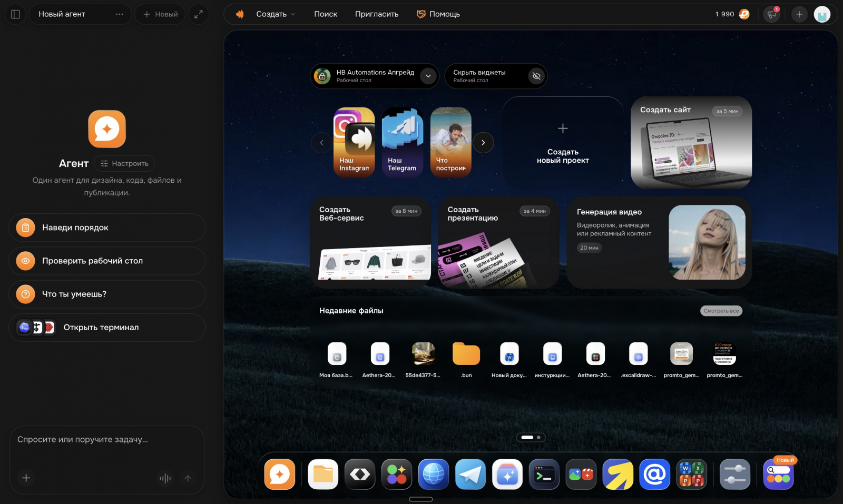Show next stories with the right chevron
The image size is (843, 504).
point(483,143)
